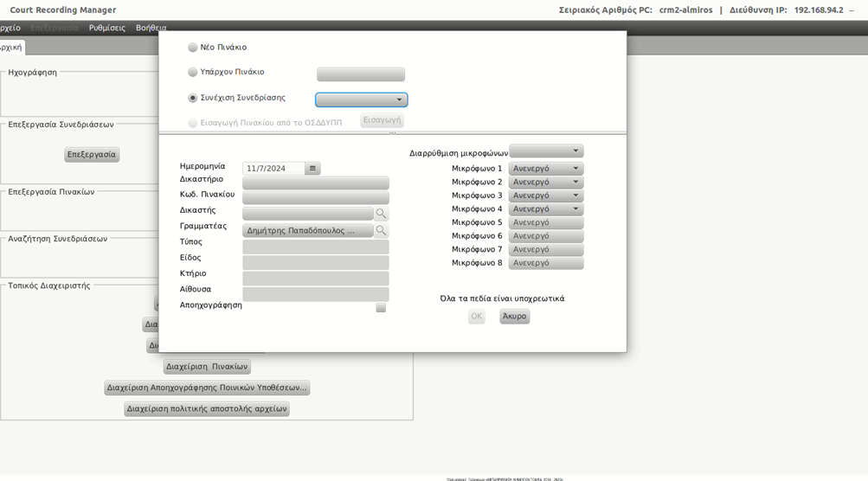Choose the Συνέχιση Συνεδρίασης radio button

(193, 99)
